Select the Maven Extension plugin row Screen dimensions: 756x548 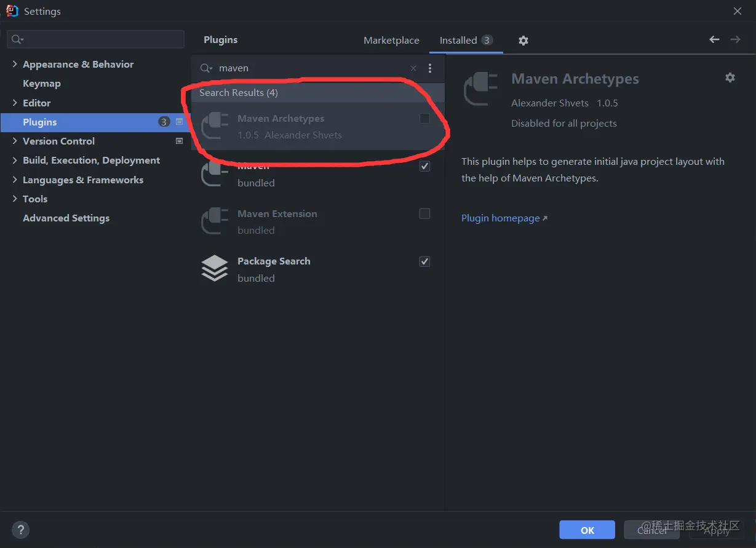click(317, 221)
